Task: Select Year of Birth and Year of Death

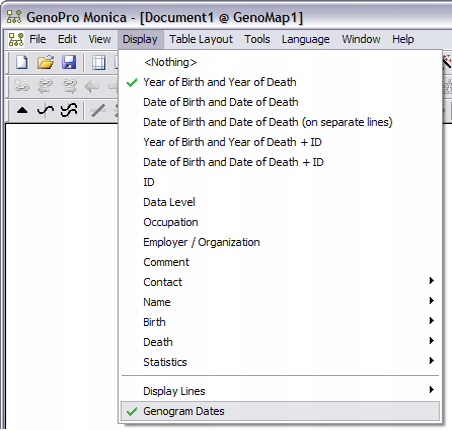Action: [280, 82]
